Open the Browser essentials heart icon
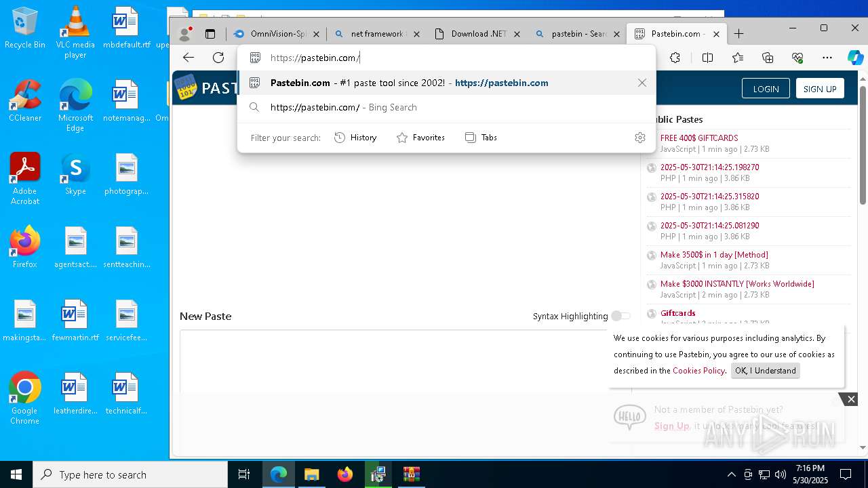This screenshot has width=868, height=488. [797, 58]
